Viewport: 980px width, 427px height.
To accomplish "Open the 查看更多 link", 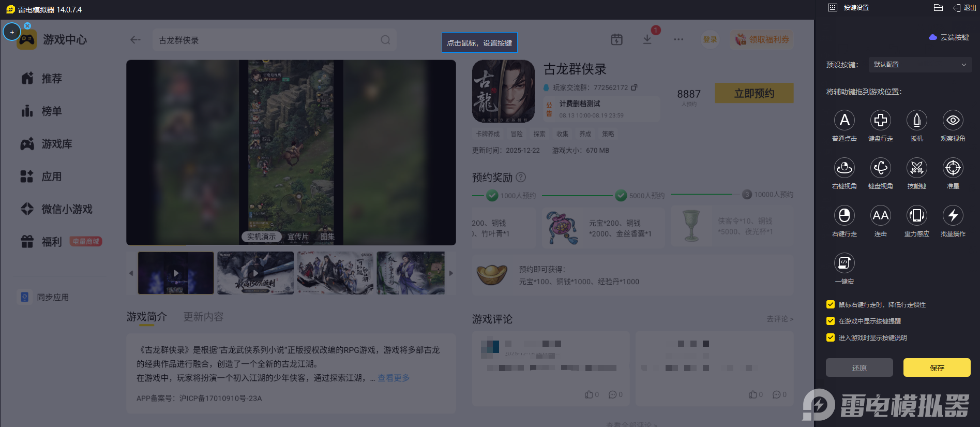I will pos(394,378).
